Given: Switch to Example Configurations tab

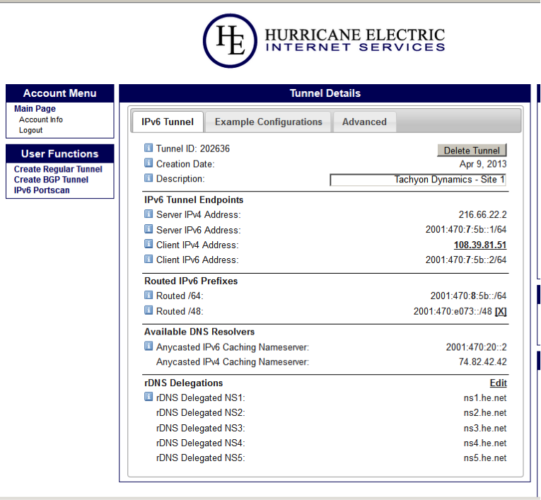Looking at the screenshot, I should click(x=268, y=122).
